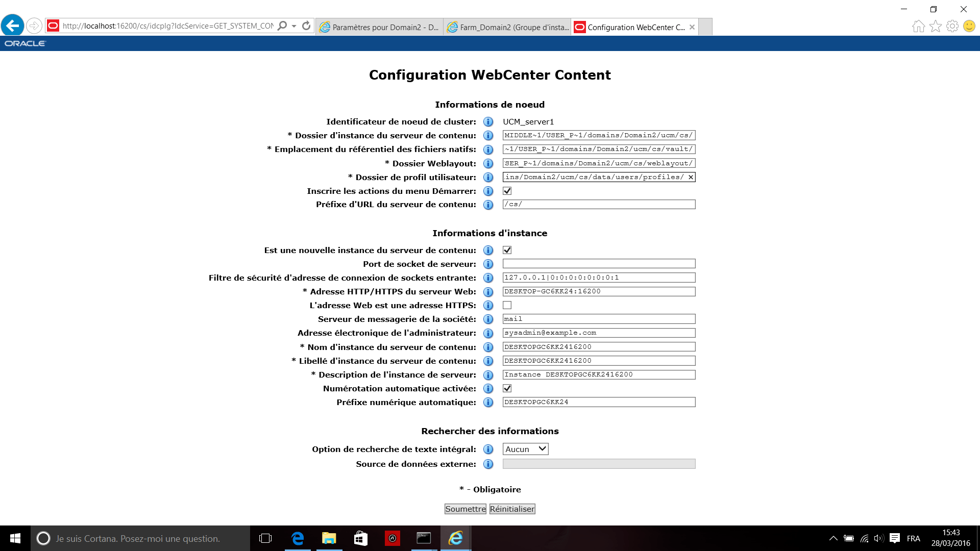Viewport: 980px width, 551px height.
Task: Switch to Paramètres pour Domain2 tab
Action: [379, 27]
